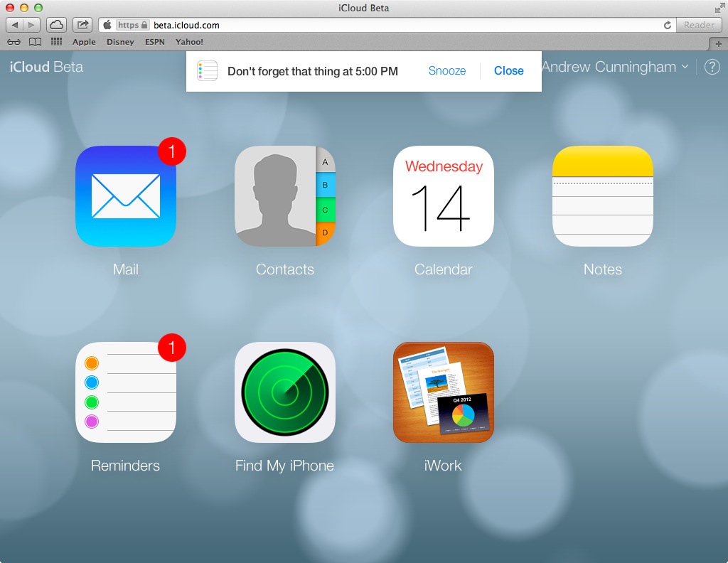728x563 pixels.
Task: Launch Find My iPhone radar icon
Action: [x=285, y=392]
